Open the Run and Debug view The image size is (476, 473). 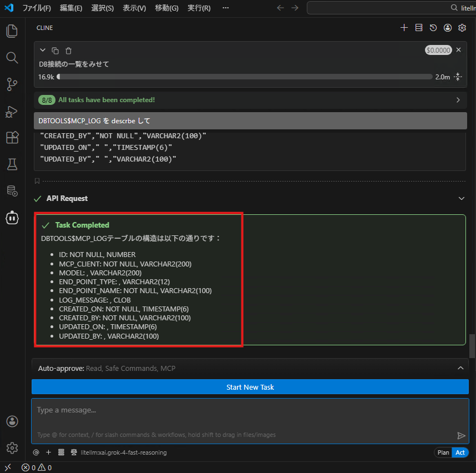click(x=12, y=111)
